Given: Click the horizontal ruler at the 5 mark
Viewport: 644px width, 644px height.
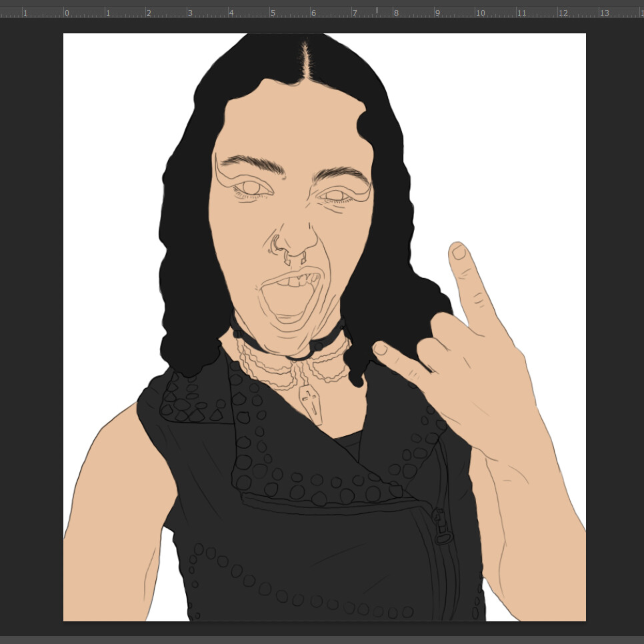Looking at the screenshot, I should (x=272, y=13).
